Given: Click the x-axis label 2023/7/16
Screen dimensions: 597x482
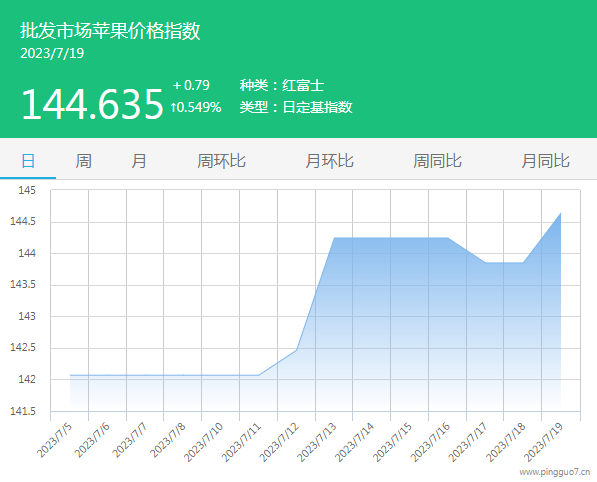Looking at the screenshot, I should [x=431, y=442].
